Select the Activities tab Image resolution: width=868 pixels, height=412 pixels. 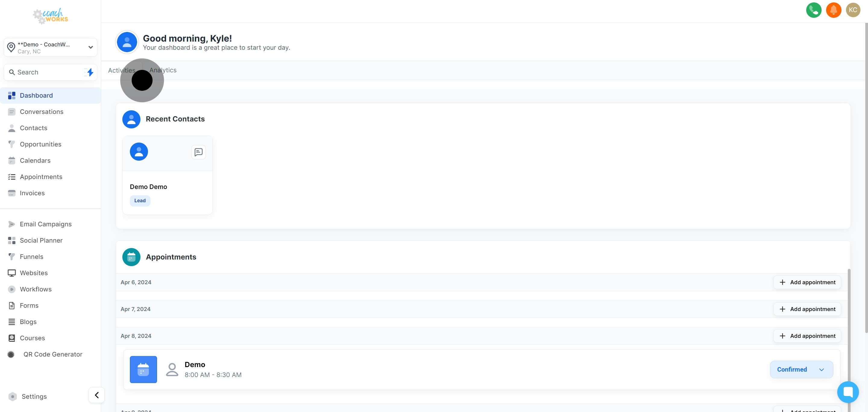point(122,70)
